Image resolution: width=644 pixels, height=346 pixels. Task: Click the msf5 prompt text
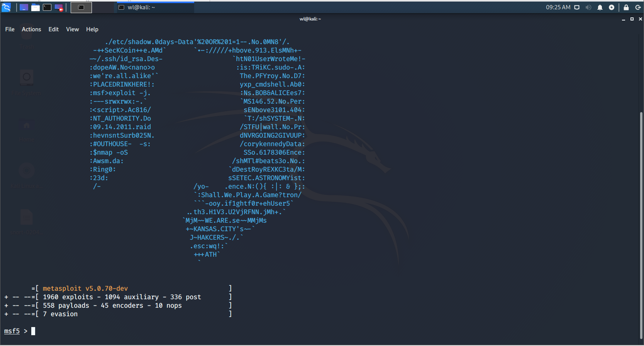(x=12, y=331)
